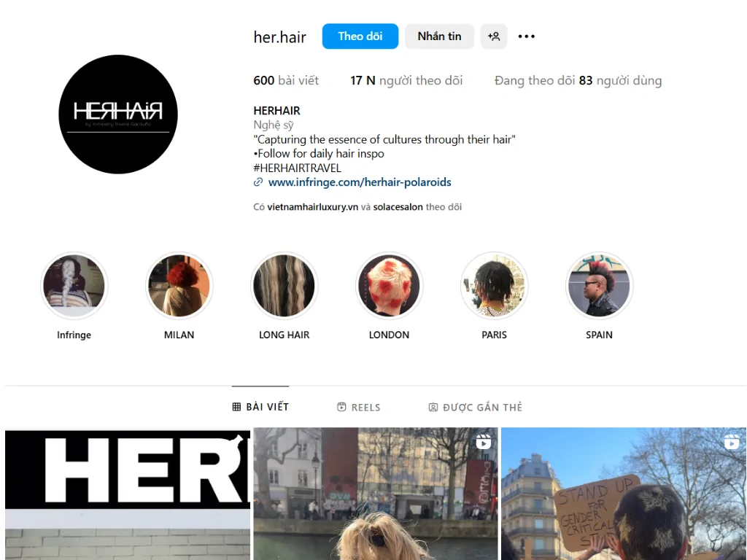Open the protest sign reel thumbnail
The width and height of the screenshot is (747, 560).
pyautogui.click(x=624, y=494)
